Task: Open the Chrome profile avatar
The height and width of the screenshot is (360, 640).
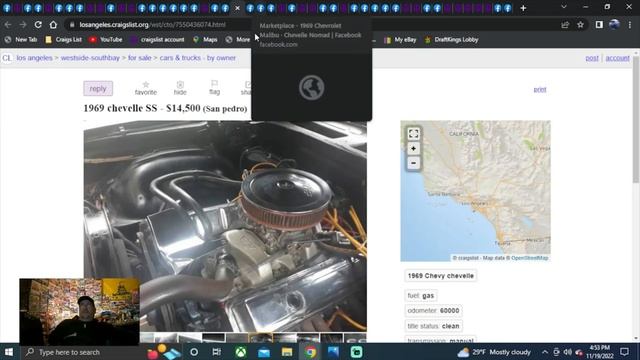Action: (x=614, y=25)
